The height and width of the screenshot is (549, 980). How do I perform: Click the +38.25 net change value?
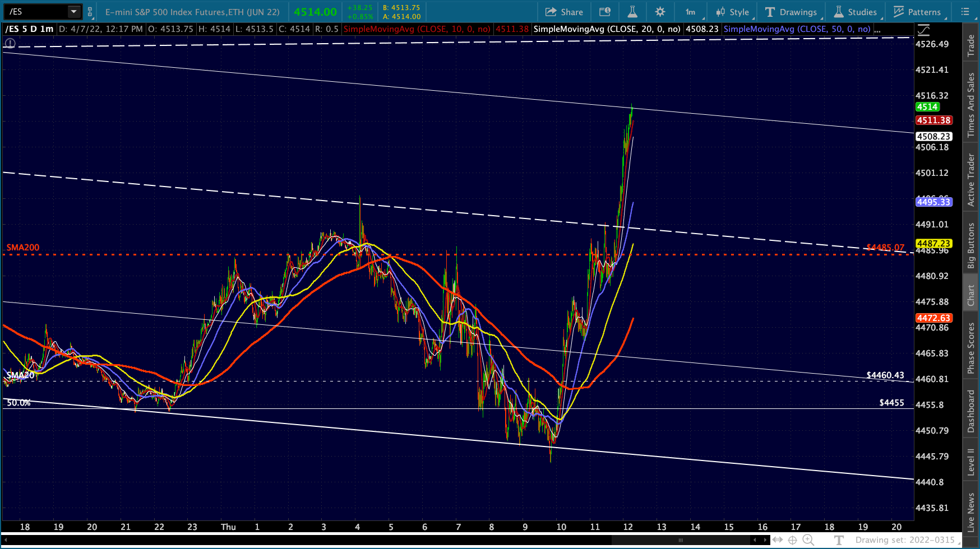(x=360, y=8)
